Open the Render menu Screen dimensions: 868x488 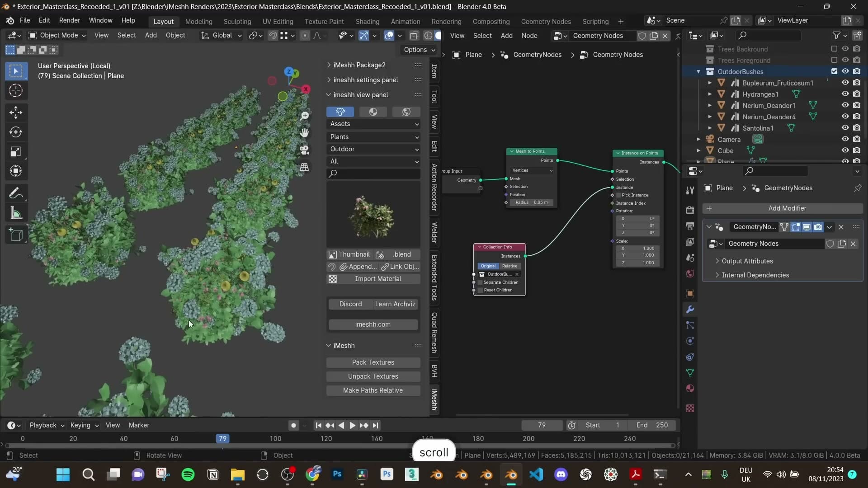[x=70, y=20]
